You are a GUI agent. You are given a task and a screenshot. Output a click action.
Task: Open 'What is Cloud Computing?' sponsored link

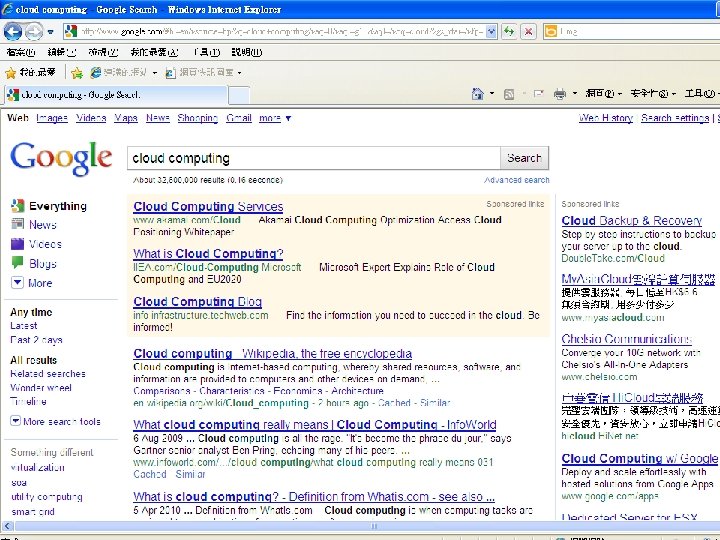208,253
